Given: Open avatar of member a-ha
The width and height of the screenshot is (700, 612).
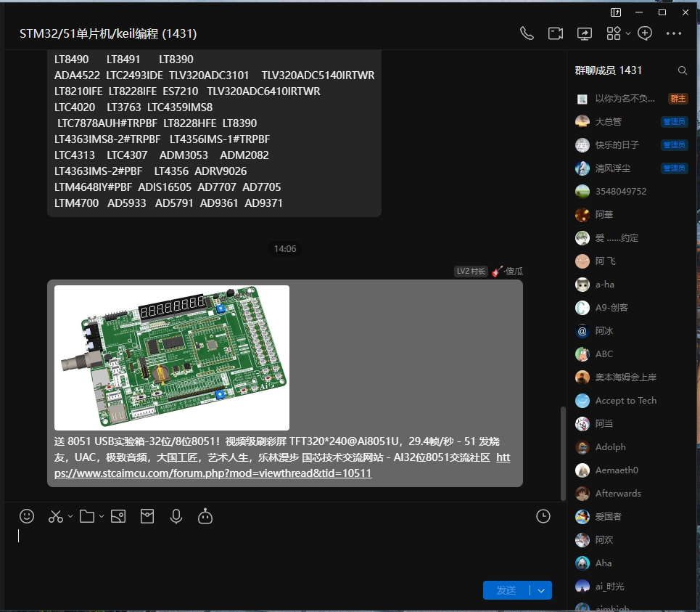Looking at the screenshot, I should (x=582, y=284).
